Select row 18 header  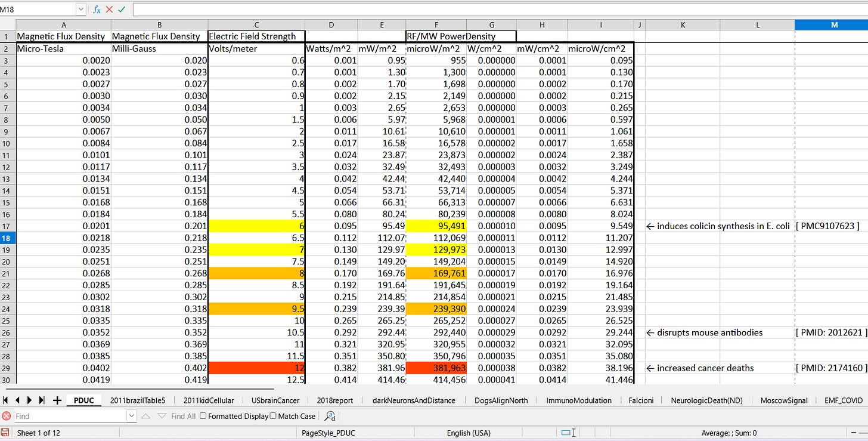[x=8, y=238]
